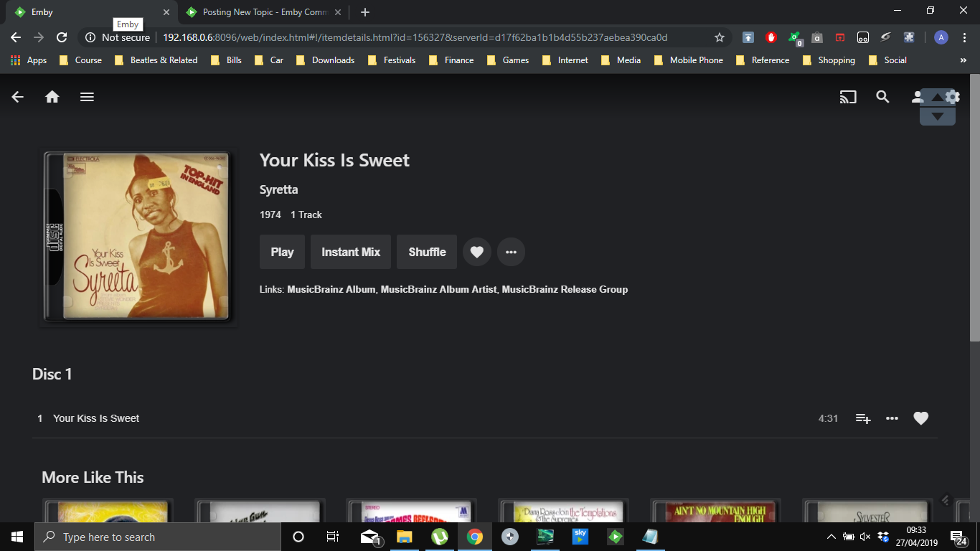Shuffle the album

[427, 252]
